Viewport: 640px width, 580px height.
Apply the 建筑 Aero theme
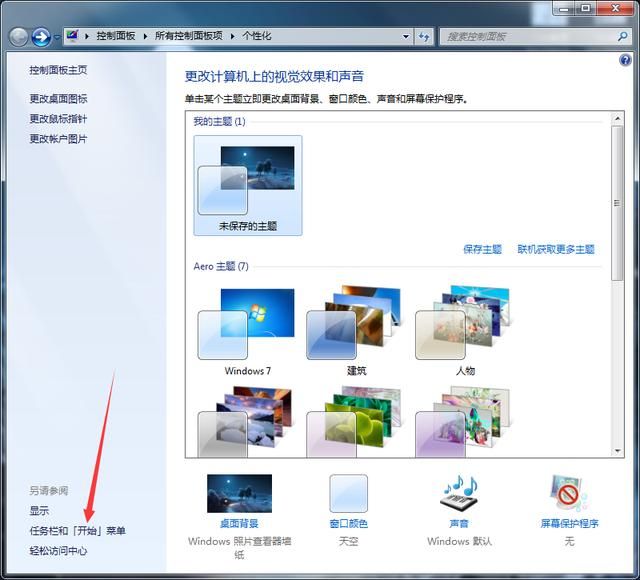pos(356,331)
